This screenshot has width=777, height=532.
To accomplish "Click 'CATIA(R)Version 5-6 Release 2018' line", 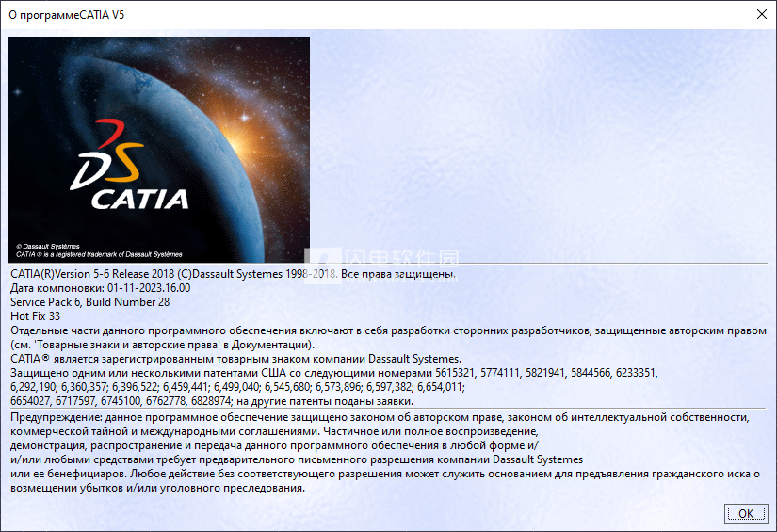I will (233, 274).
